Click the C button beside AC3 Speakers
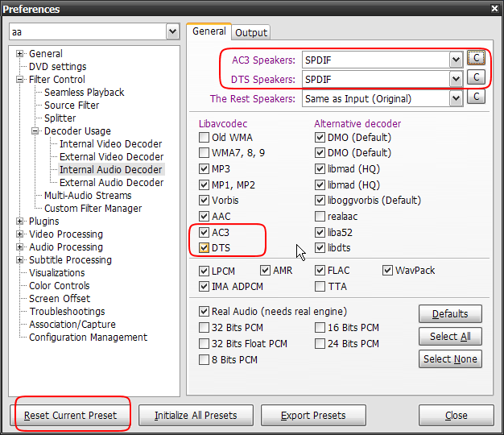 476,59
